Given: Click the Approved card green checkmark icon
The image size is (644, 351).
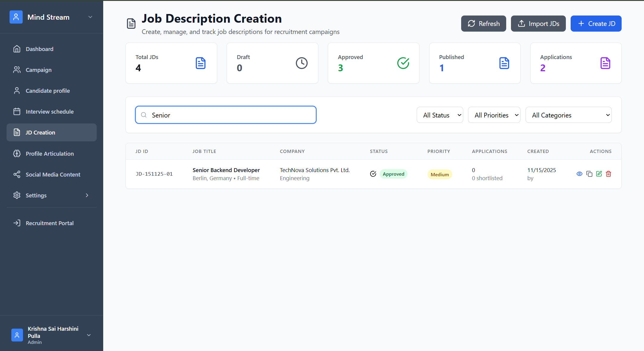Looking at the screenshot, I should (403, 63).
